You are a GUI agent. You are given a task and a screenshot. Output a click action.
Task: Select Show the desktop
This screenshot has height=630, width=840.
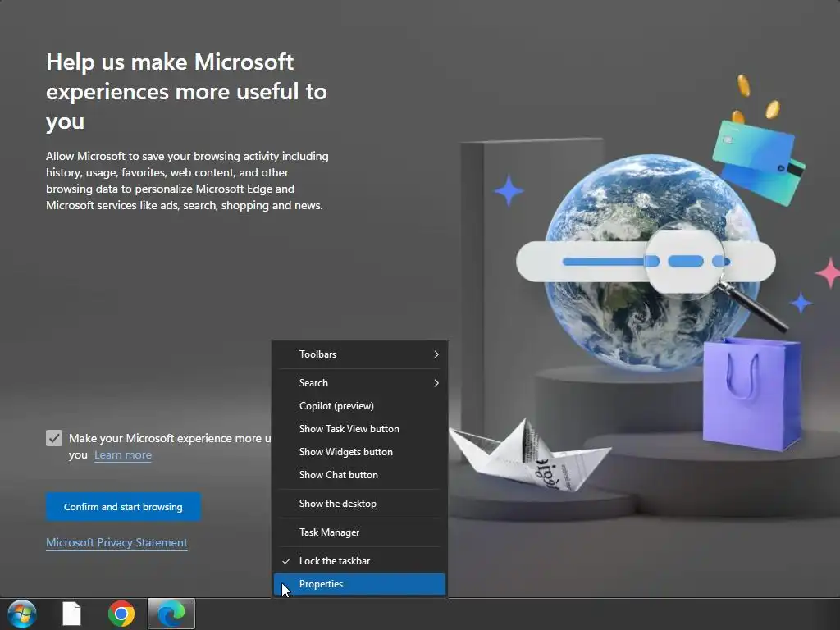pos(359,504)
